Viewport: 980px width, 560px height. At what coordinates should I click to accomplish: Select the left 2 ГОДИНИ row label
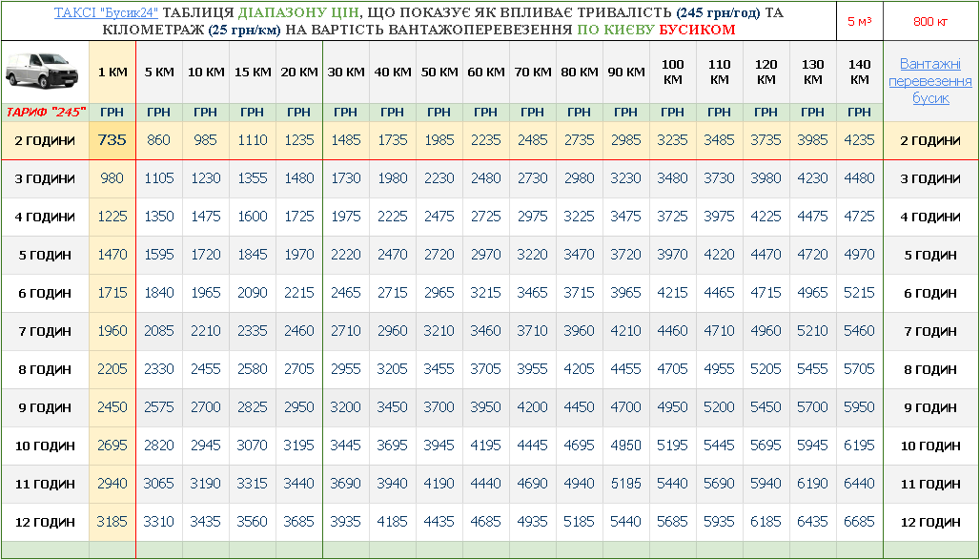point(45,140)
